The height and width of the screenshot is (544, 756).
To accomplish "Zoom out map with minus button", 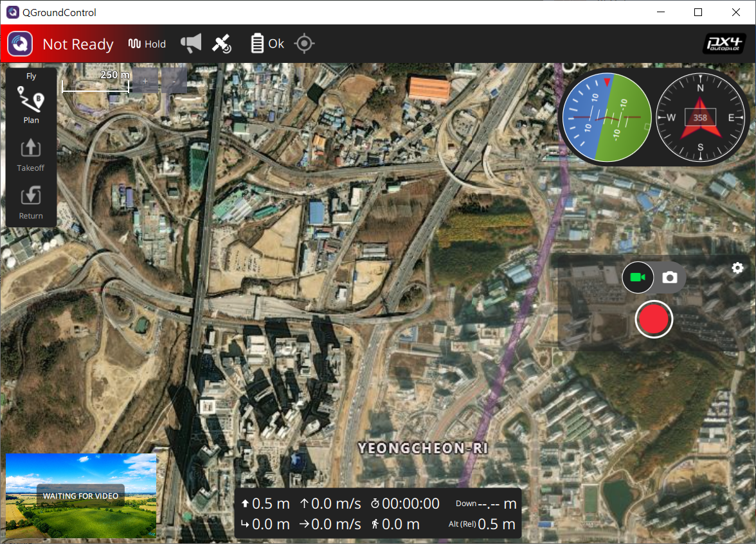I will tap(174, 81).
